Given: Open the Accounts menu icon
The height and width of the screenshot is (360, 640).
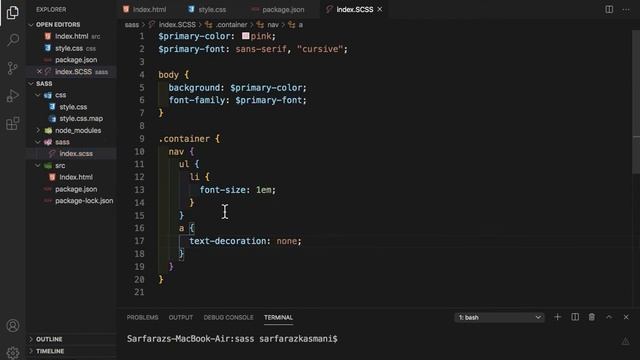Looking at the screenshot, I should point(13,326).
